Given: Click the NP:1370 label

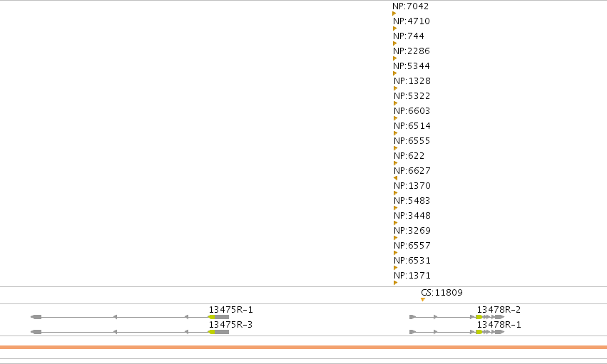Looking at the screenshot, I should pos(412,186).
